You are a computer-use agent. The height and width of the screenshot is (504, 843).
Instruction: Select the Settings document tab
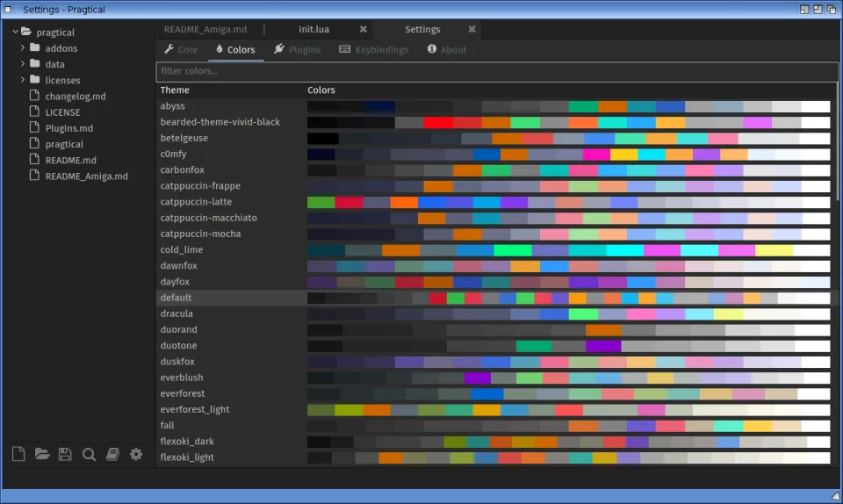(422, 29)
